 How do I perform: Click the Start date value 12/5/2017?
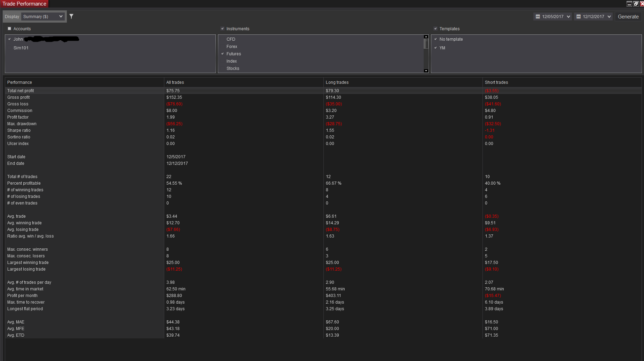(176, 157)
